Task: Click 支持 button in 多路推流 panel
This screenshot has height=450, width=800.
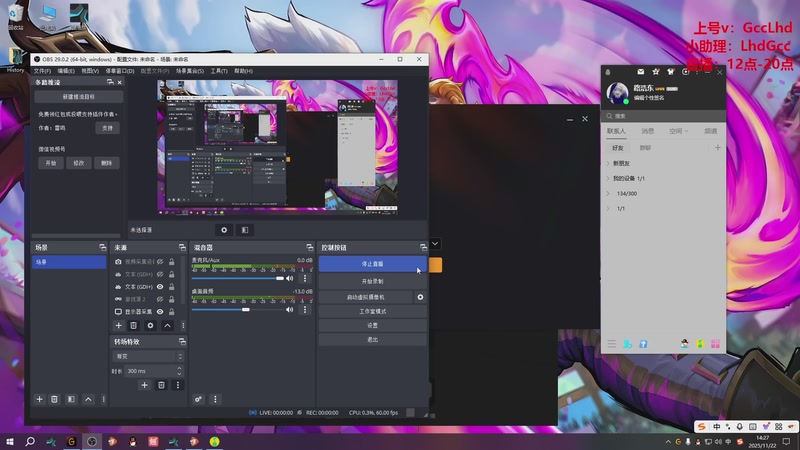Action: [x=107, y=128]
